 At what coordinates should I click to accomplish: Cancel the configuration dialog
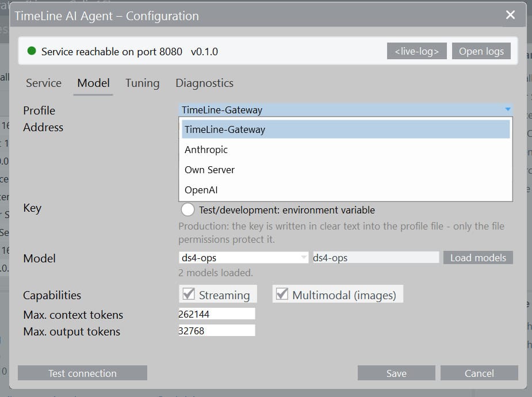[479, 373]
